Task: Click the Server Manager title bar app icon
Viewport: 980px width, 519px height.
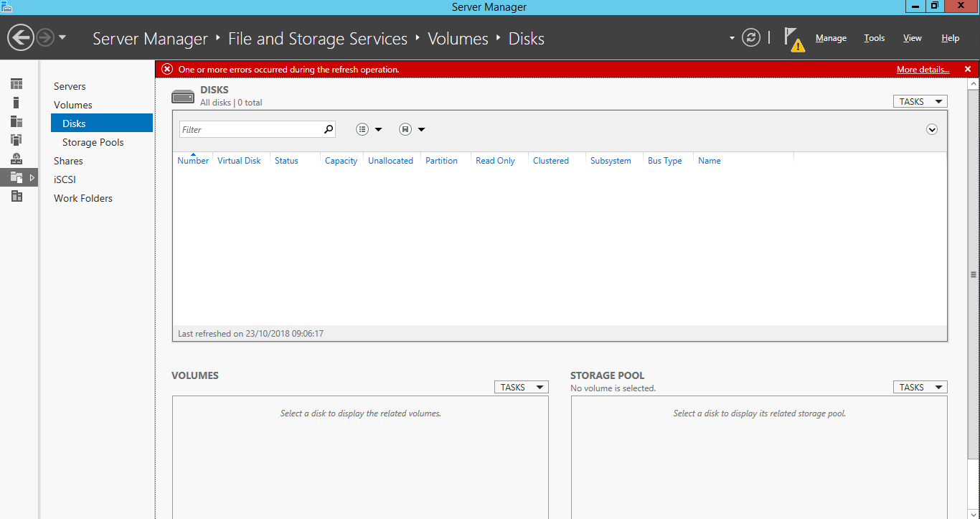Action: click(x=6, y=6)
